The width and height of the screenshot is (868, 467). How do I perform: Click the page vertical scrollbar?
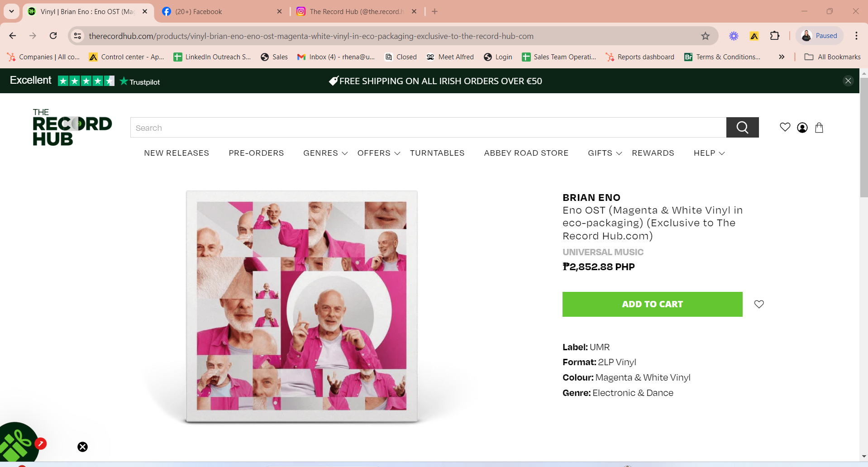click(864, 137)
